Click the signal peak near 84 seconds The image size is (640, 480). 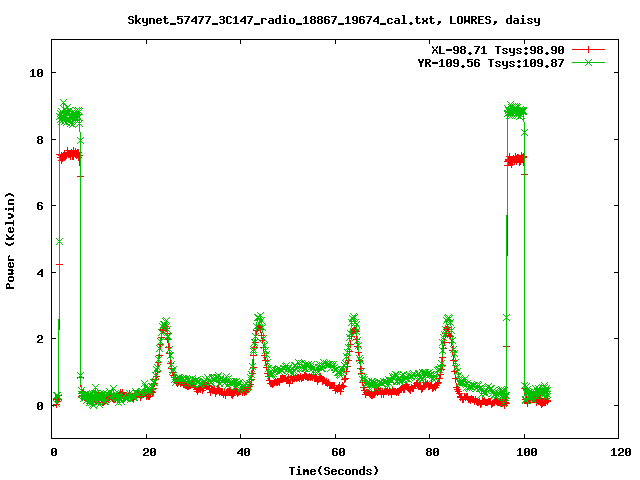[x=448, y=323]
